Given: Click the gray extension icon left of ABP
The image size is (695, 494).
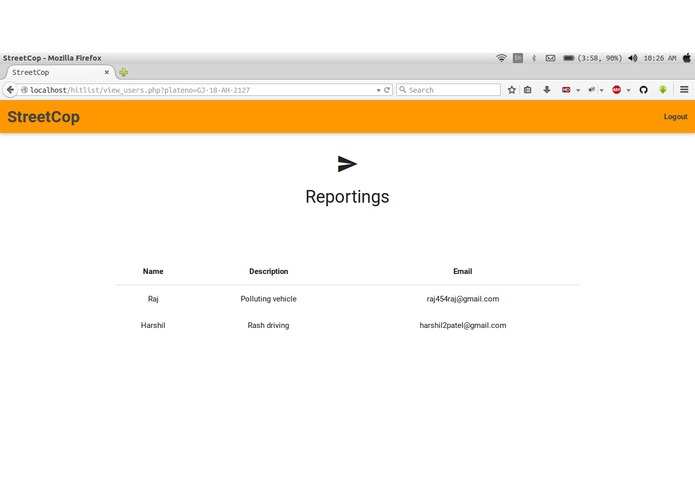Looking at the screenshot, I should (592, 89).
